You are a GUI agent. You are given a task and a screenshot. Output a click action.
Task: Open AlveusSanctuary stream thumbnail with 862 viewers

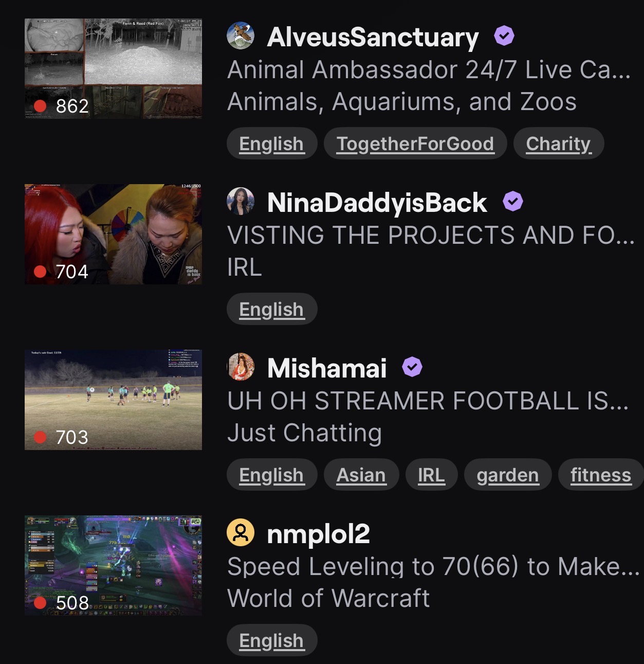pos(113,69)
